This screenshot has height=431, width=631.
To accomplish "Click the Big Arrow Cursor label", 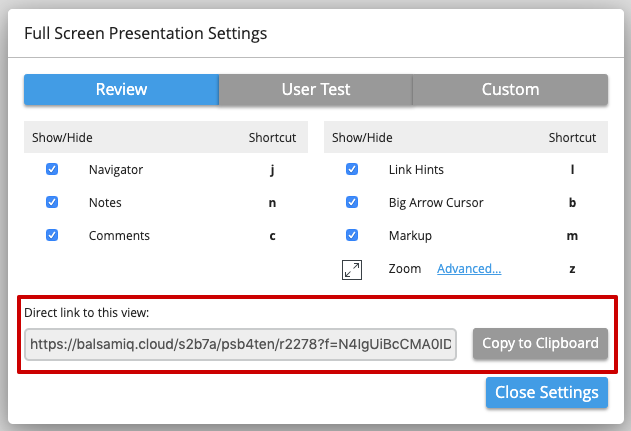I will coord(435,203).
